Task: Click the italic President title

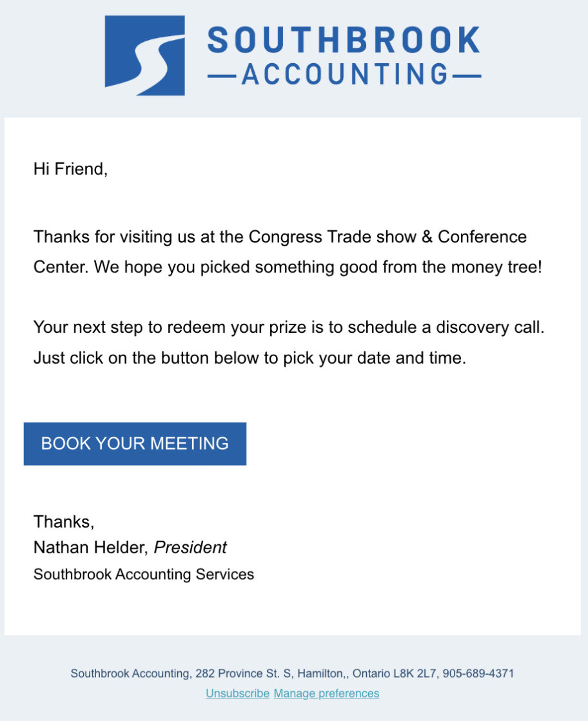Action: (190, 548)
